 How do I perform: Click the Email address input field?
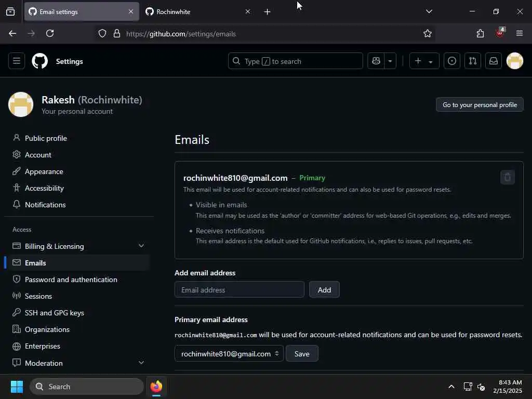(x=239, y=289)
